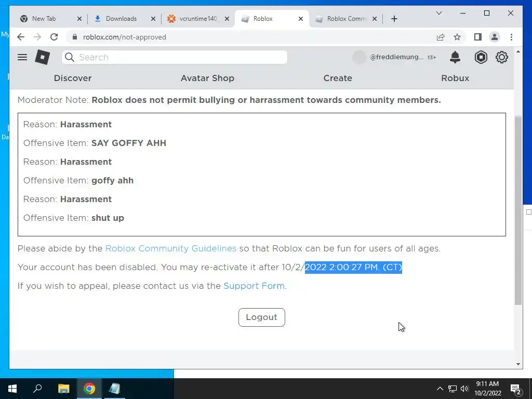
Task: Click the address bar URL
Action: [x=125, y=37]
